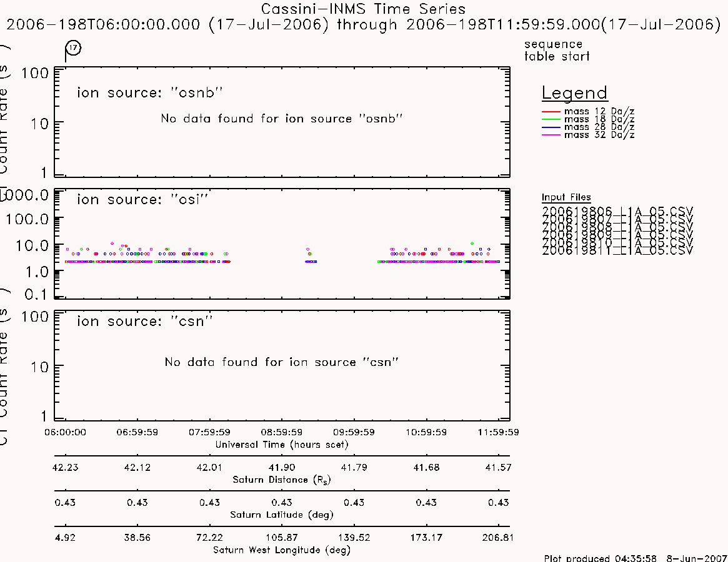Screen dimensions: 728x562
Task: Click the 'Legend' heading
Action: click(574, 93)
